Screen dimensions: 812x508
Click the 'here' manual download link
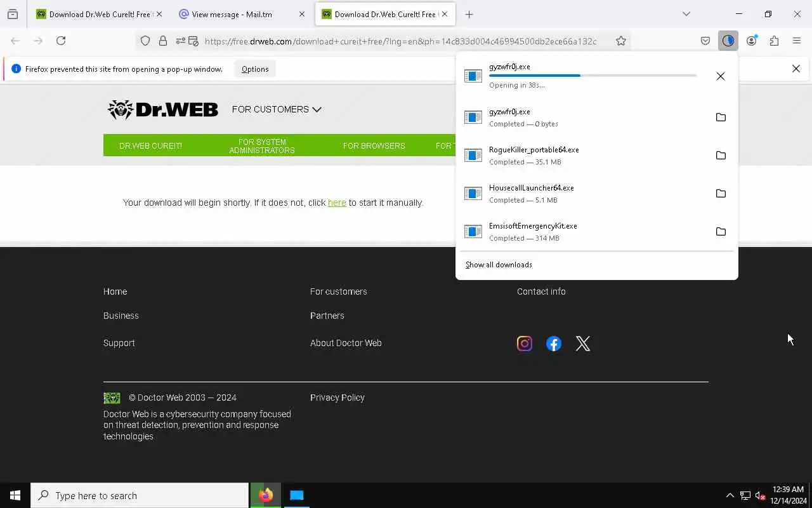coord(337,203)
